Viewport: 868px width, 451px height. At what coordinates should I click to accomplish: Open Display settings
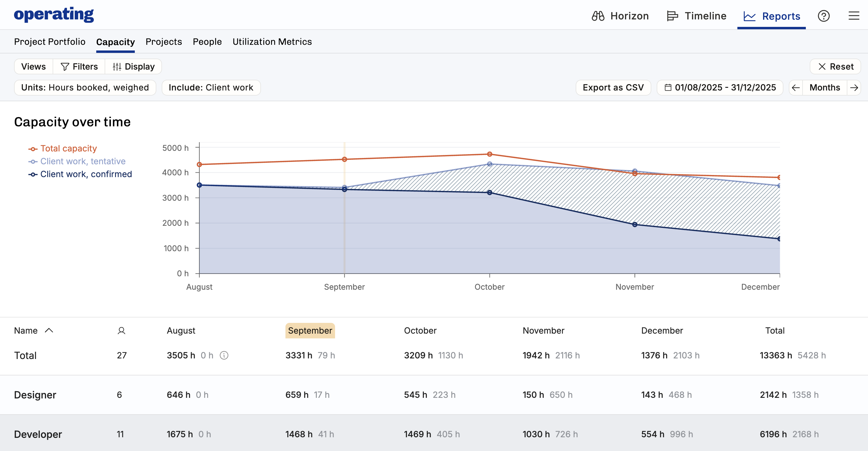tap(133, 66)
